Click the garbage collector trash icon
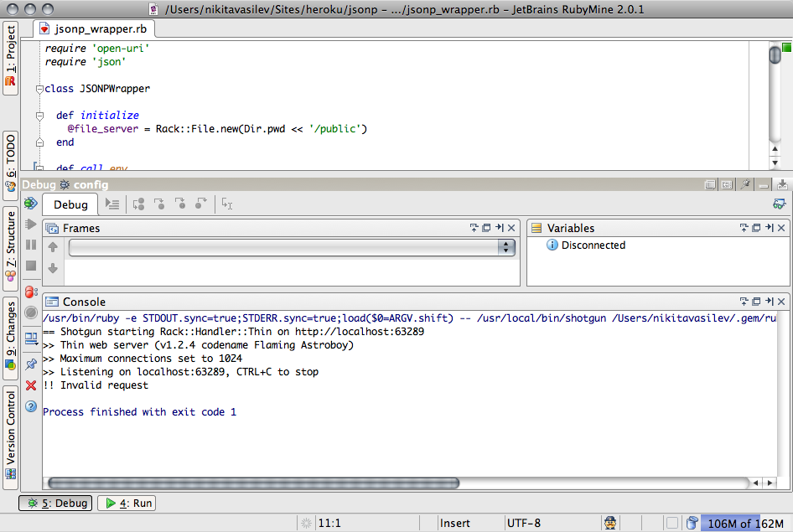 pos(692,523)
